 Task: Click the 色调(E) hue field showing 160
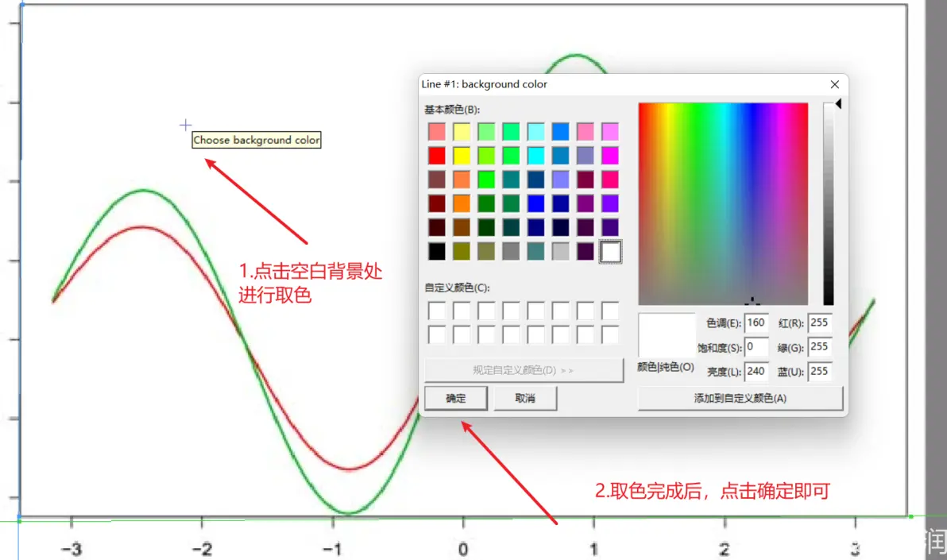point(756,322)
